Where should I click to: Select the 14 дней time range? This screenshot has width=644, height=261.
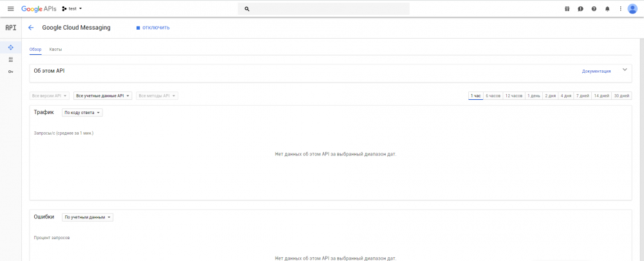(601, 96)
